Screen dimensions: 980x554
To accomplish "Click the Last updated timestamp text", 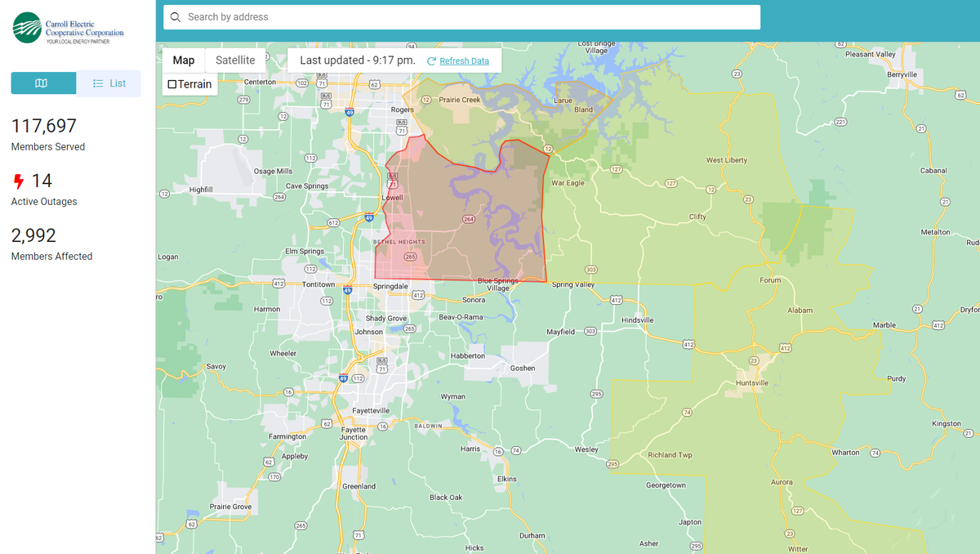I will 358,60.
